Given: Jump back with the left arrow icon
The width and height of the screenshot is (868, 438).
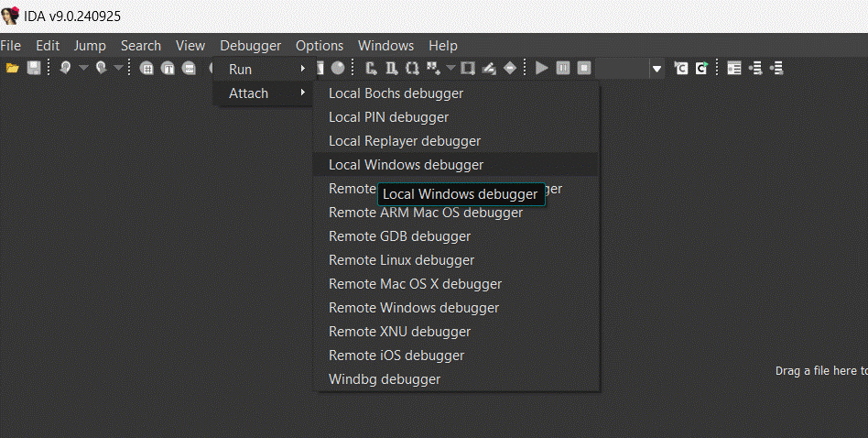Looking at the screenshot, I should 65,68.
